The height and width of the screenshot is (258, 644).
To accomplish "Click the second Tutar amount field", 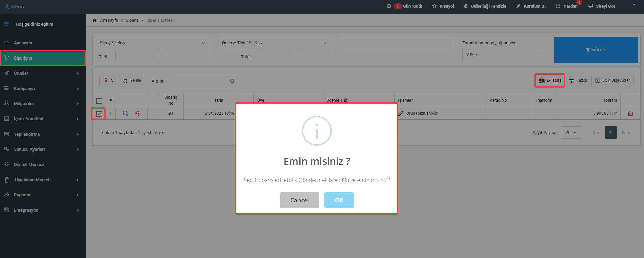I will click(x=315, y=56).
